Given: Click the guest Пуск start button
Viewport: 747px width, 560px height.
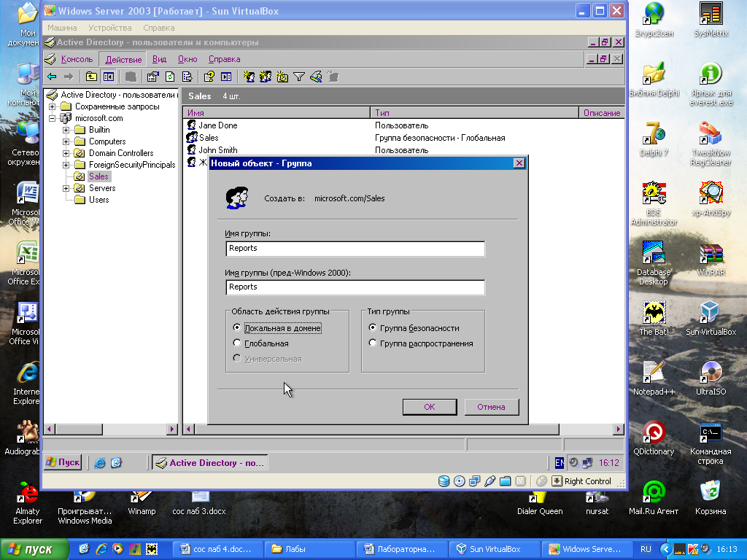Looking at the screenshot, I should (63, 462).
